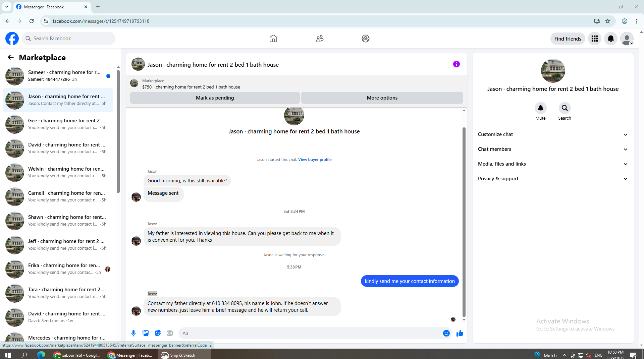
Task: Expand Privacy & support section
Action: click(x=553, y=179)
